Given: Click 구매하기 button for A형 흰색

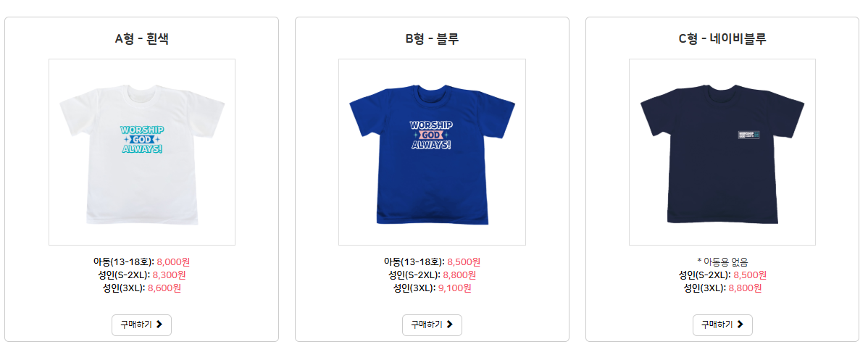Looking at the screenshot, I should 142,325.
